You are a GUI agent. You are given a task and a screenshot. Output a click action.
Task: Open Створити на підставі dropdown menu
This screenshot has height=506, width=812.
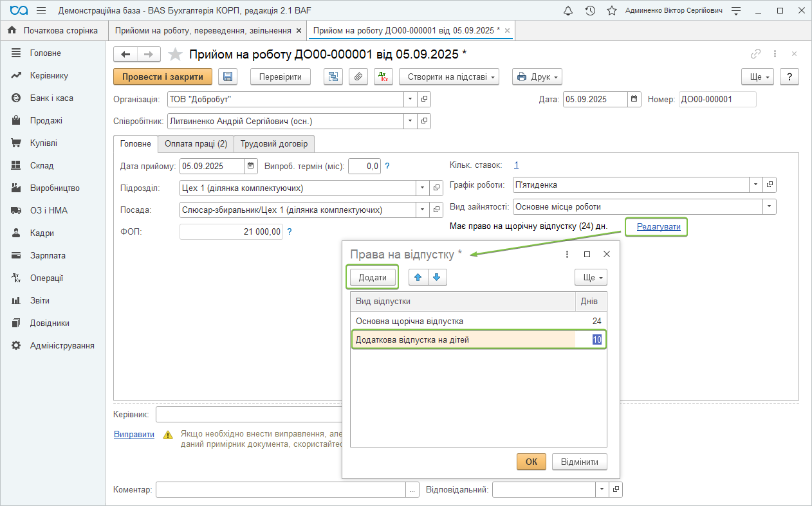click(449, 77)
